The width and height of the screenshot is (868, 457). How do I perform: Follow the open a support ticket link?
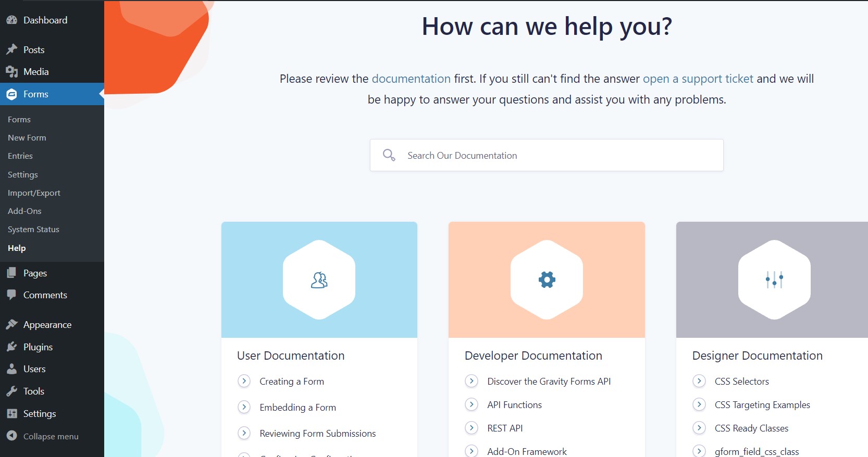[698, 79]
